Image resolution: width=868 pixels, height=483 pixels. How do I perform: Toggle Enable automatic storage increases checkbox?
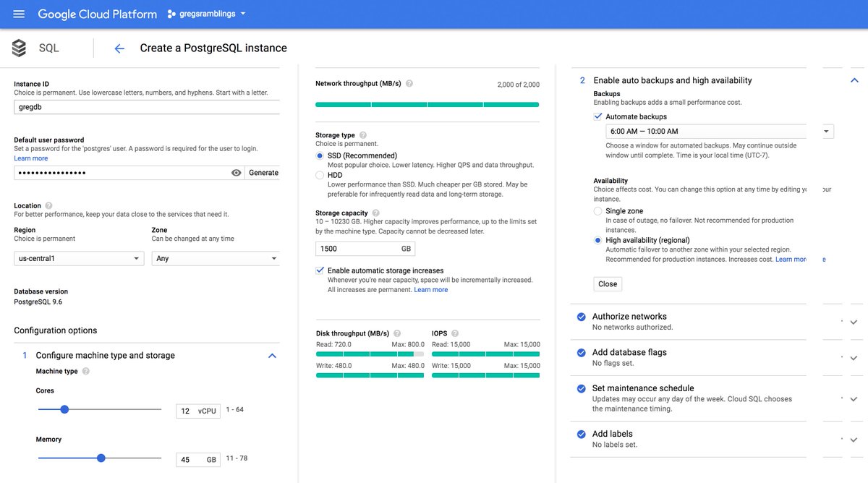click(320, 270)
